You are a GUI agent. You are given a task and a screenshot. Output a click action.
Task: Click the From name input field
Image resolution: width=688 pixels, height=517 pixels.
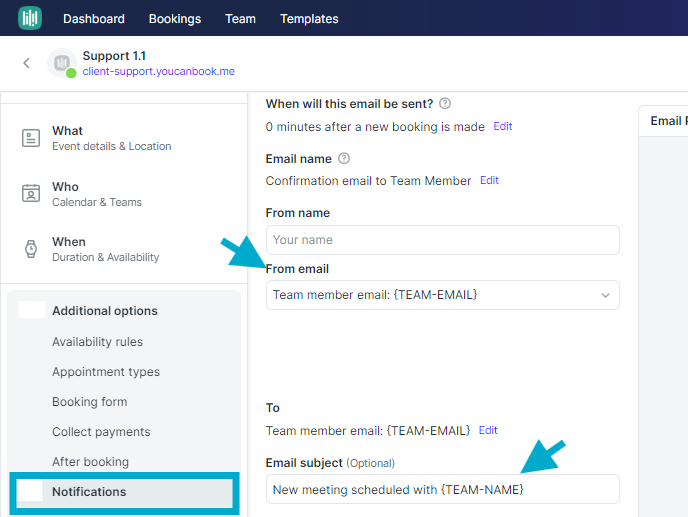442,240
